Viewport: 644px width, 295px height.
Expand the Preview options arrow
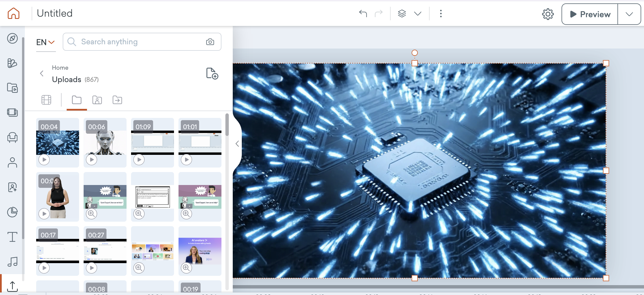(x=629, y=14)
